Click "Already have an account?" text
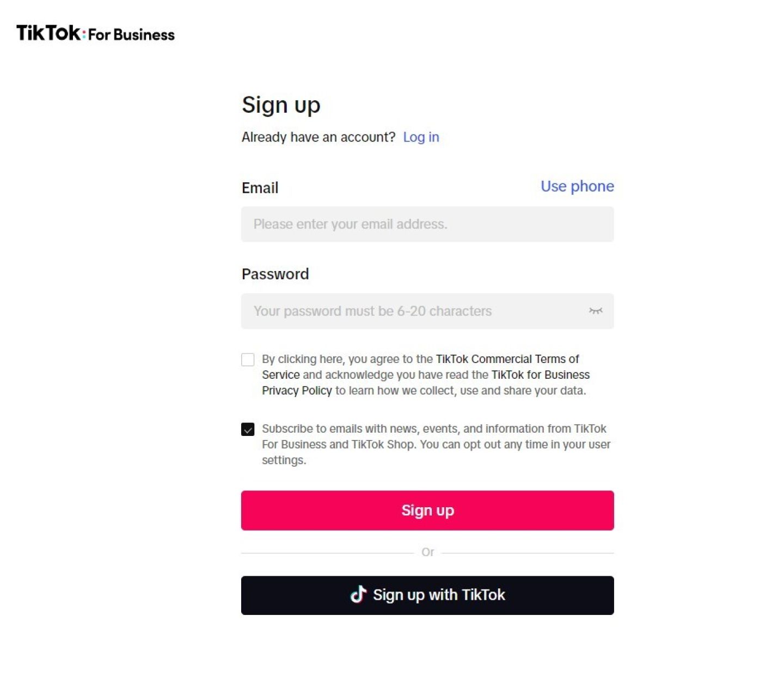The image size is (784, 689). point(318,137)
